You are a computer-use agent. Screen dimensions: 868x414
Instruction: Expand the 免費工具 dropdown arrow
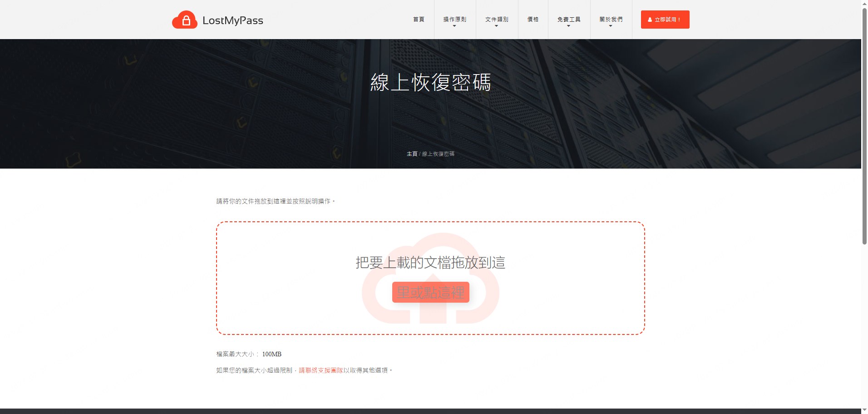pyautogui.click(x=568, y=26)
